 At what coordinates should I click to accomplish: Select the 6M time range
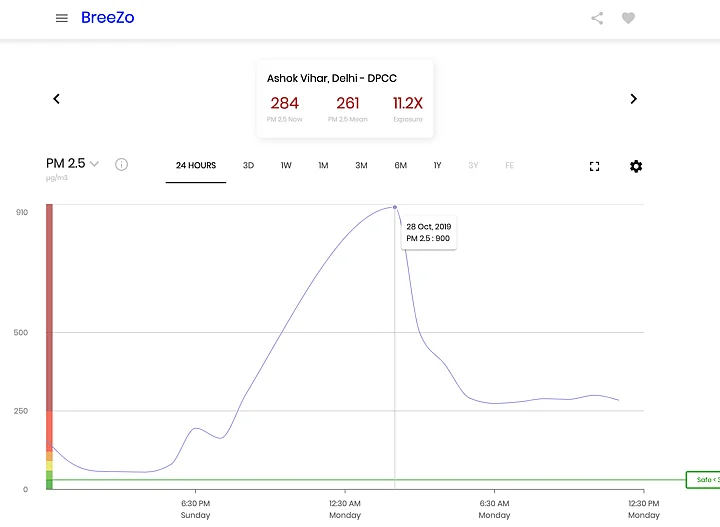[x=400, y=166]
